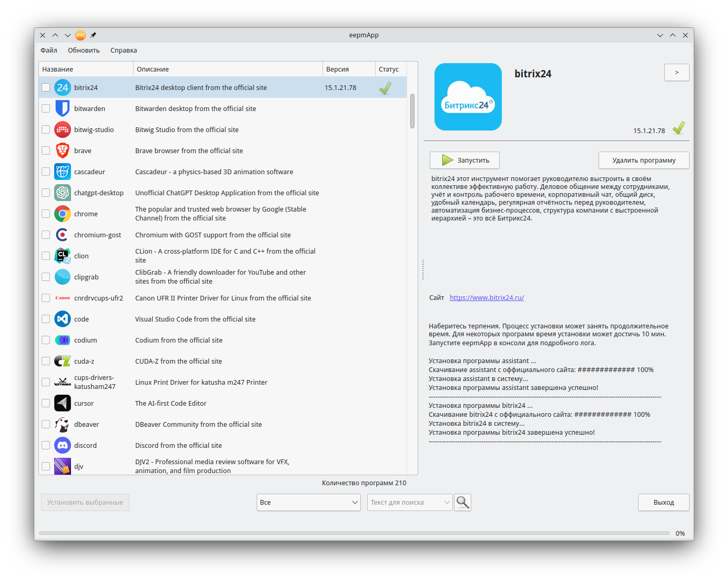Click the Установить выбранные button

tap(85, 502)
